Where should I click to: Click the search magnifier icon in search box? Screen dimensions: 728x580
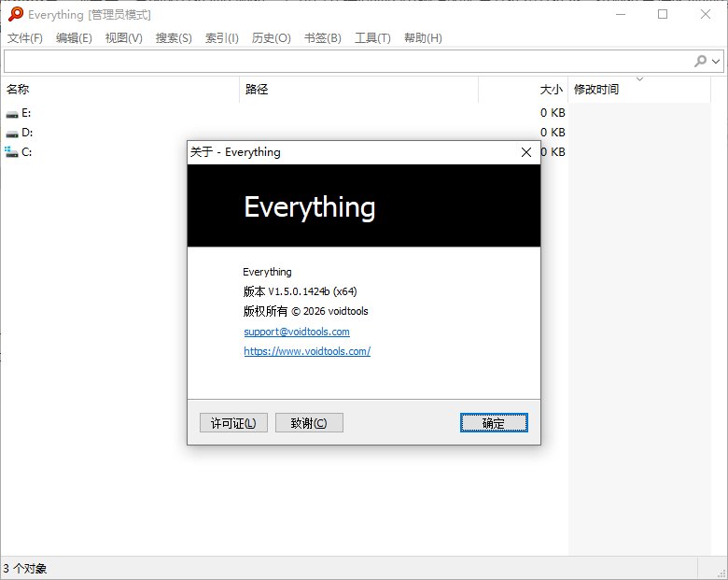pos(700,61)
